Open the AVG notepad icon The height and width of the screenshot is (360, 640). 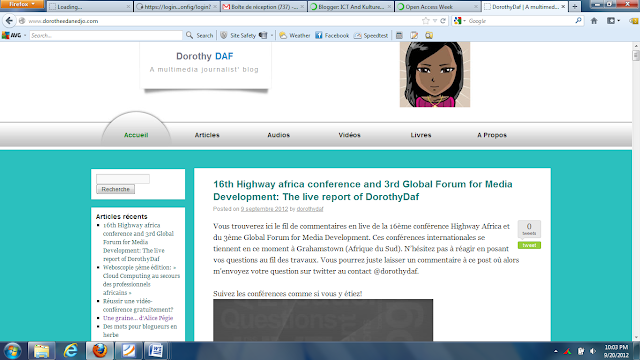(414, 36)
